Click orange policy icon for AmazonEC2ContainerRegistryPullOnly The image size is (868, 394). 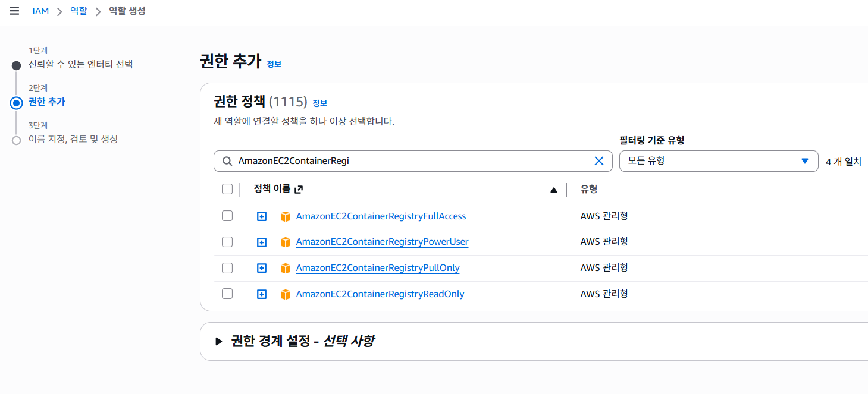(x=286, y=268)
